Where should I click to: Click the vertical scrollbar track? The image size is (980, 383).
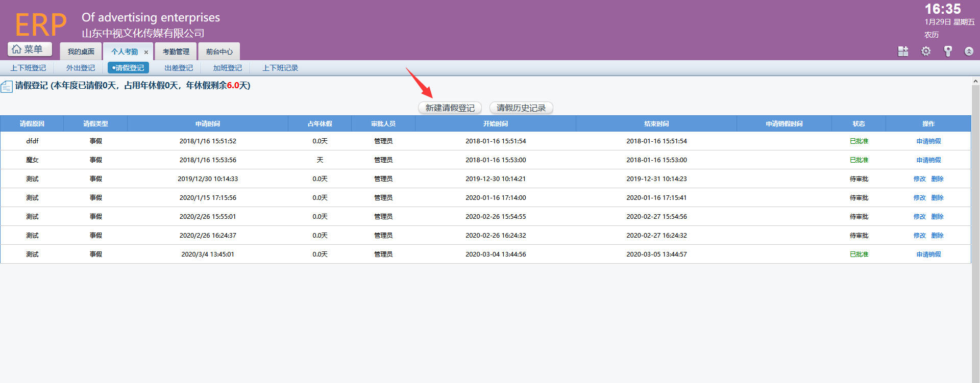click(x=975, y=234)
